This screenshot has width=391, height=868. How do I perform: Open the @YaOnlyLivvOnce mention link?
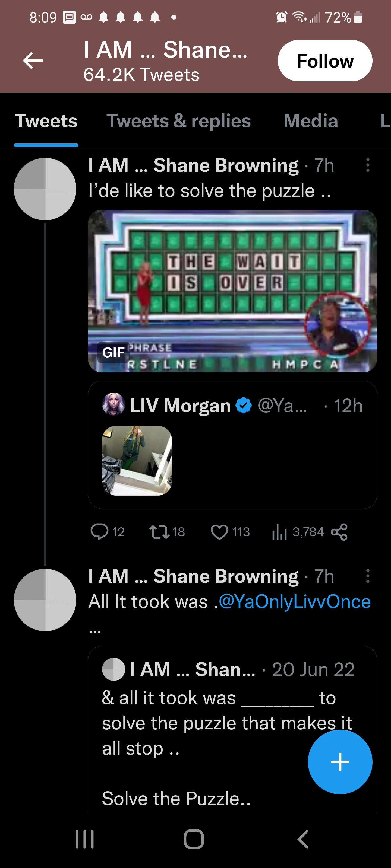295,601
